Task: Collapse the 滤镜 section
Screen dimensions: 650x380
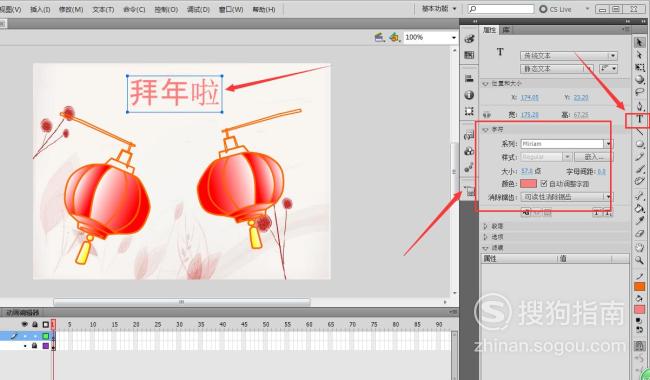Action: pyautogui.click(x=485, y=248)
